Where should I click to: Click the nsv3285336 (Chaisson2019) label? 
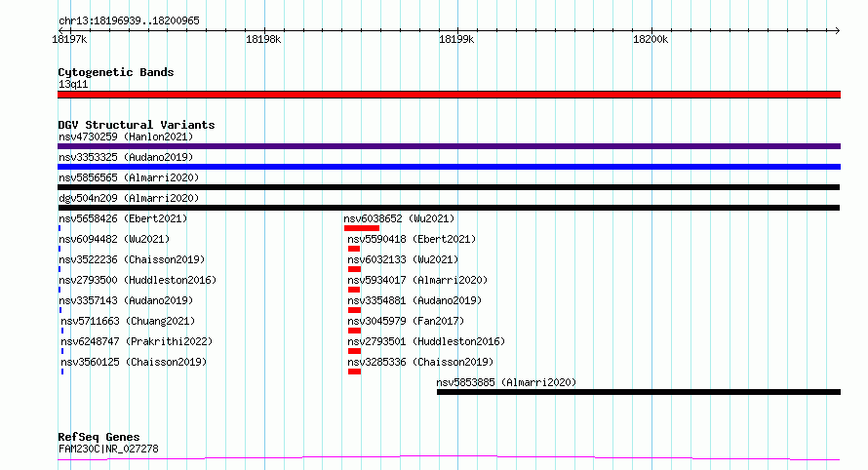pyautogui.click(x=420, y=362)
